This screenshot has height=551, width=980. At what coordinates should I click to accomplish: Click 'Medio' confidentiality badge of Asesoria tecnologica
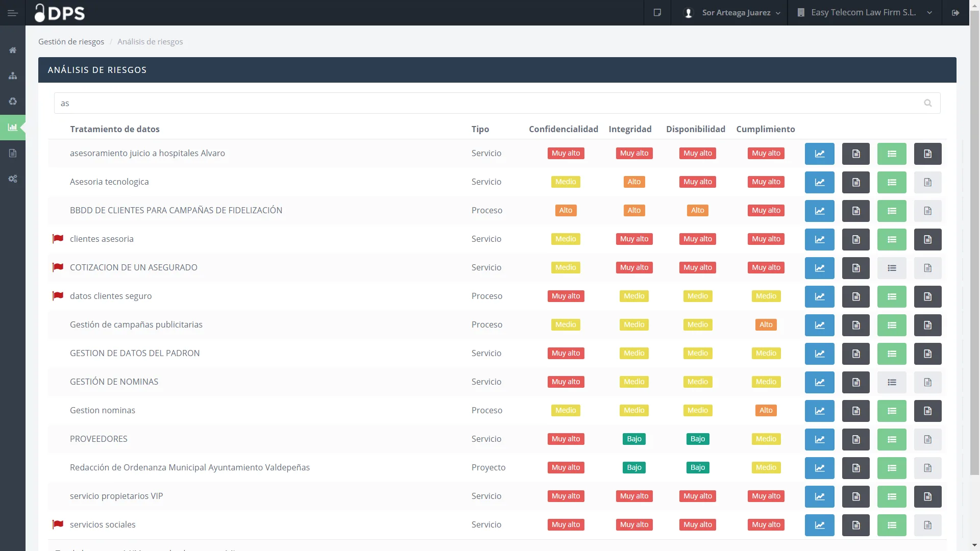coord(566,182)
